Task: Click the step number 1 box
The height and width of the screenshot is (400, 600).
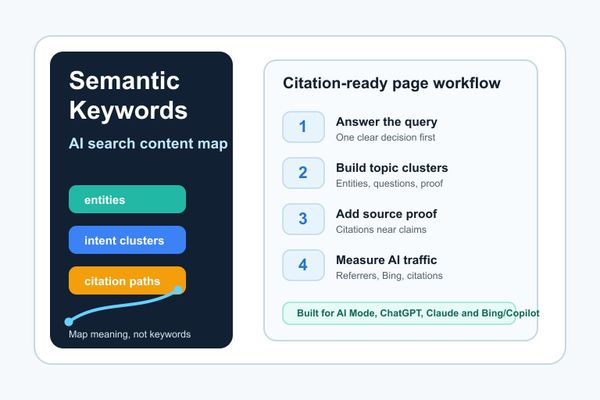Action: tap(303, 127)
